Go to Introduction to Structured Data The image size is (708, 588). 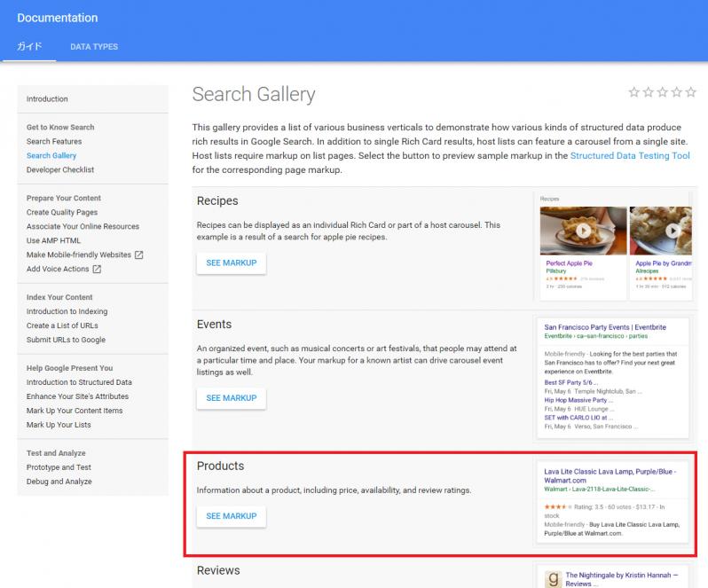pyautogui.click(x=79, y=382)
